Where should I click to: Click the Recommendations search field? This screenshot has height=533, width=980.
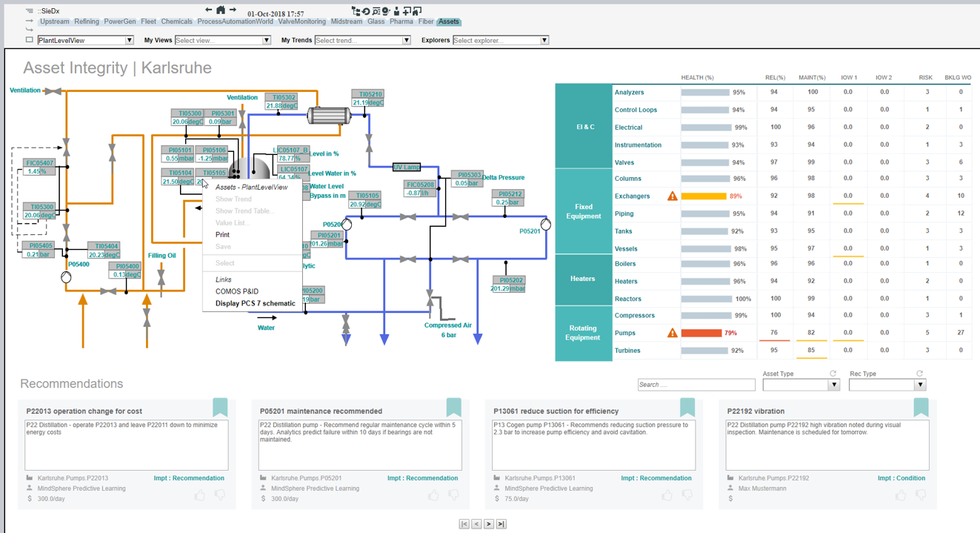point(696,384)
